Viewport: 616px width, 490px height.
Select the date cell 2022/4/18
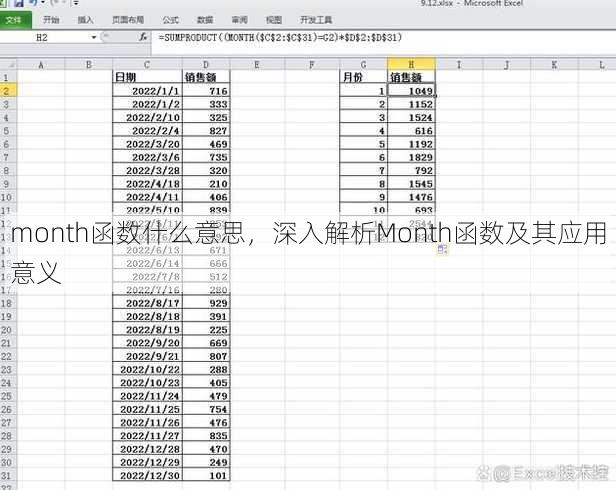click(147, 184)
